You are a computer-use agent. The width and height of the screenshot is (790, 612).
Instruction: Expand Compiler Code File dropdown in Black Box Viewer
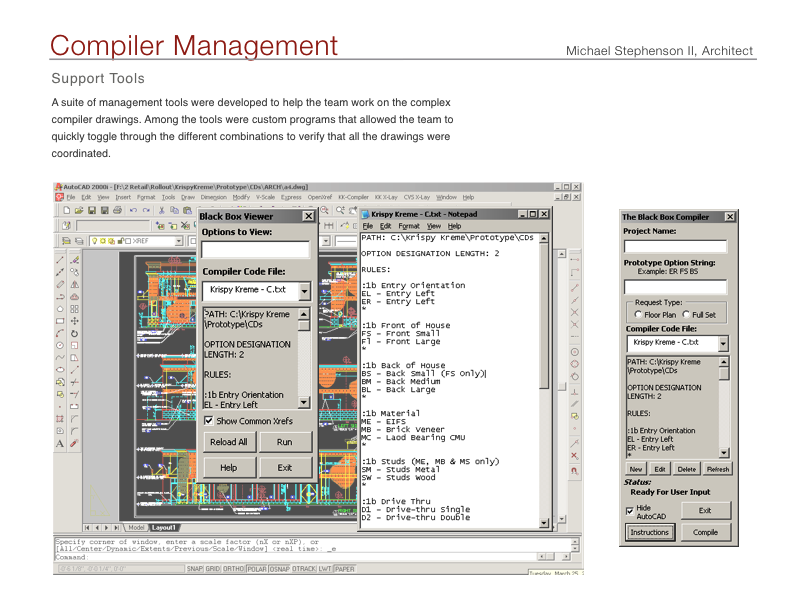305,291
